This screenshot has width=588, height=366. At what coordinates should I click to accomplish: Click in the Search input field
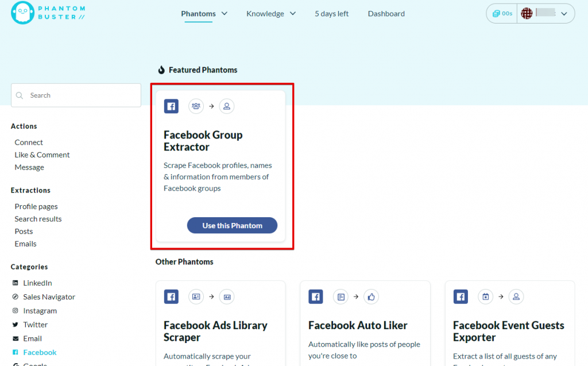(x=76, y=95)
